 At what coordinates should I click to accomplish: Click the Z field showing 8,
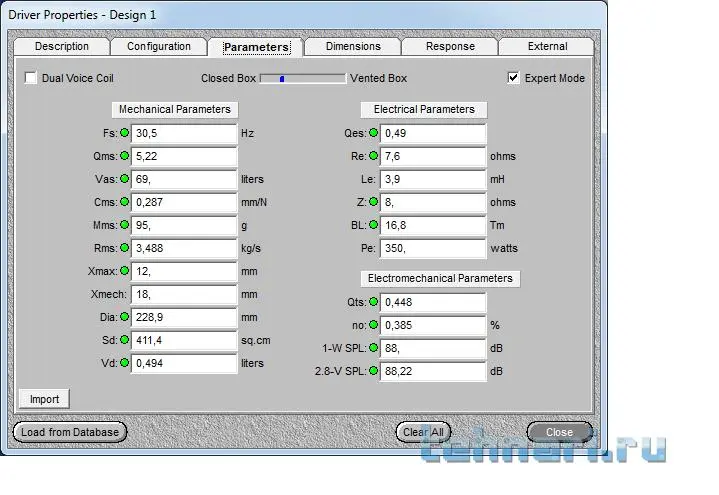coord(433,202)
